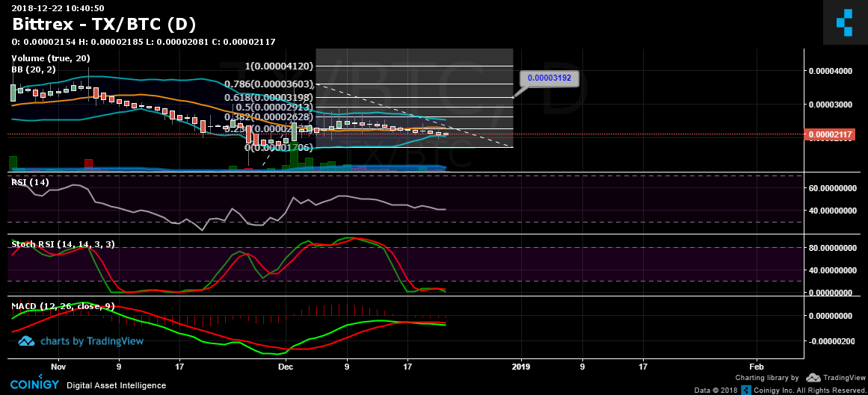Select the 0.00003192 price callout label
The image size is (868, 395).
click(x=550, y=78)
